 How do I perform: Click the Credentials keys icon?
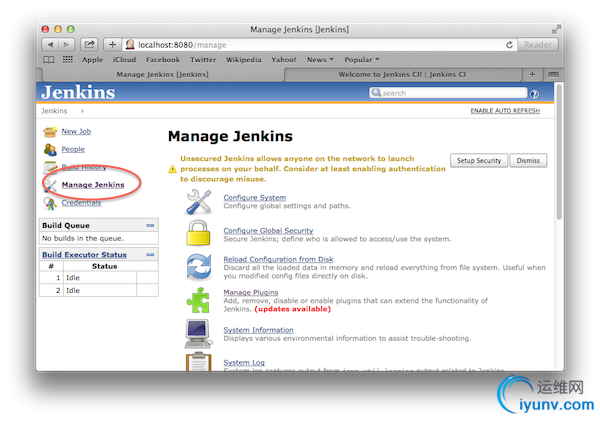click(x=50, y=203)
